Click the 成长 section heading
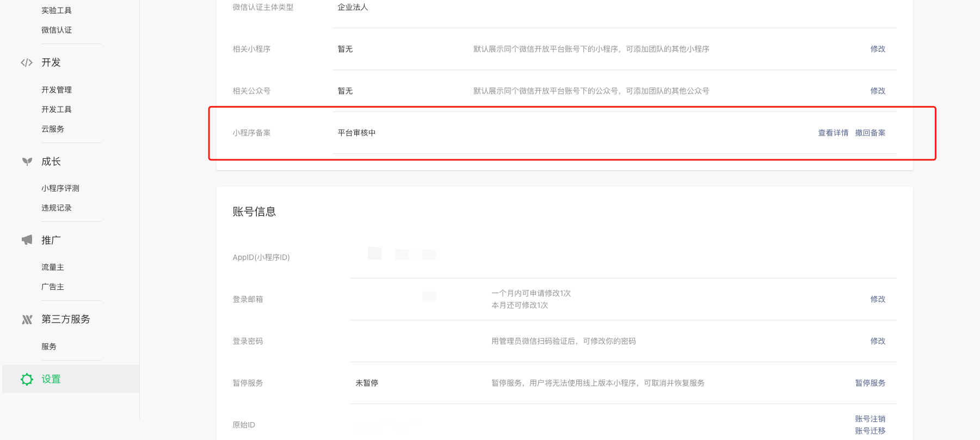This screenshot has height=440, width=980. pyautogui.click(x=51, y=162)
